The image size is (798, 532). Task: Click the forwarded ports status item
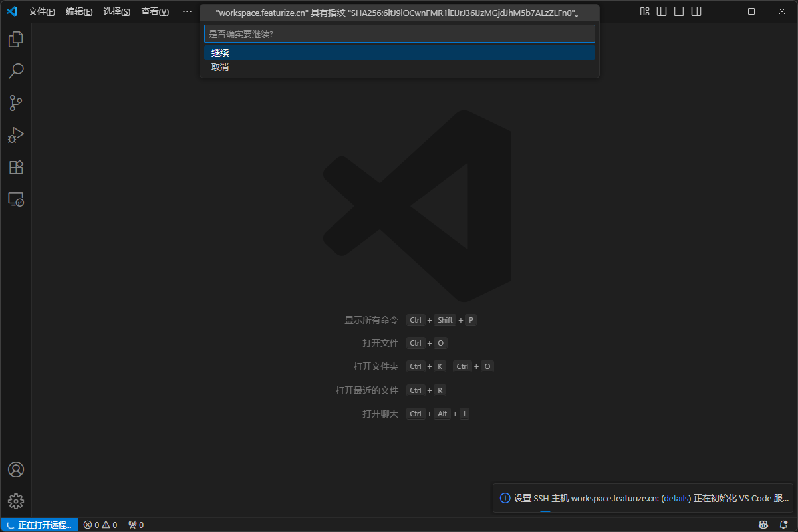click(136, 525)
